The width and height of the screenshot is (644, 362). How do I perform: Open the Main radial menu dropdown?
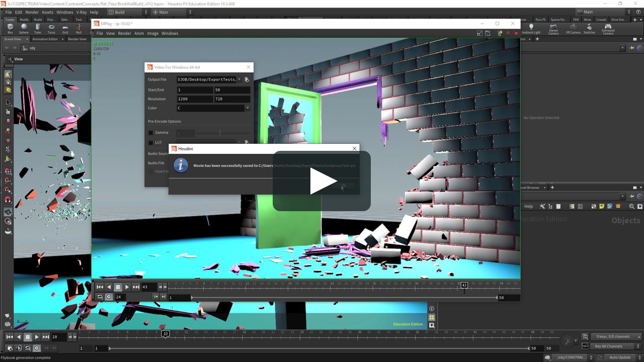coord(172,12)
